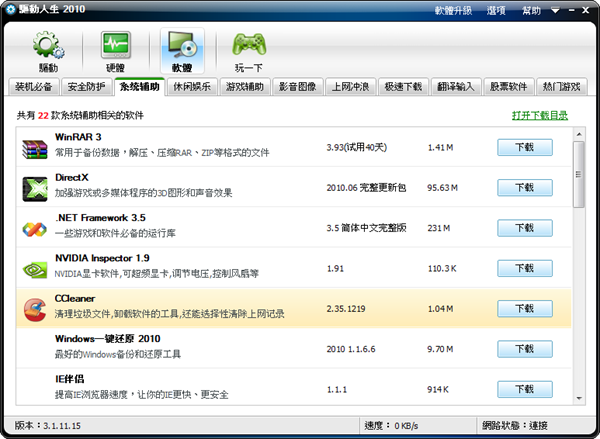Click the 231 M size value
Screen dimensions: 600x439
click(x=439, y=228)
